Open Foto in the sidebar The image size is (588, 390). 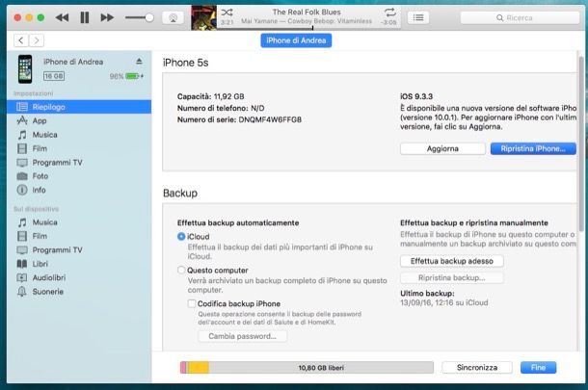click(x=79, y=176)
